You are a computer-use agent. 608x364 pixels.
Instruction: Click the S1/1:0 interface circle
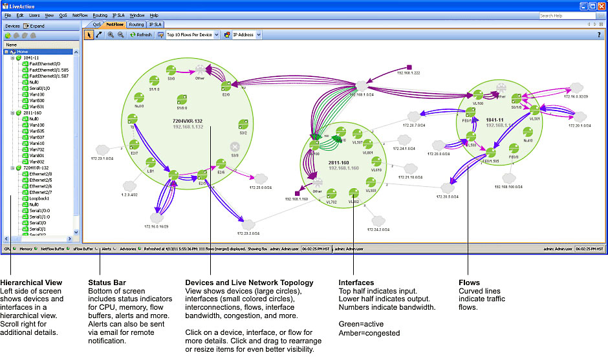(155, 81)
